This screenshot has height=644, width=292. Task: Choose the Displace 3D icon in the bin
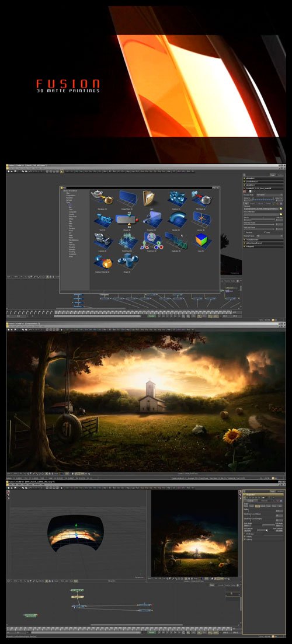(178, 197)
